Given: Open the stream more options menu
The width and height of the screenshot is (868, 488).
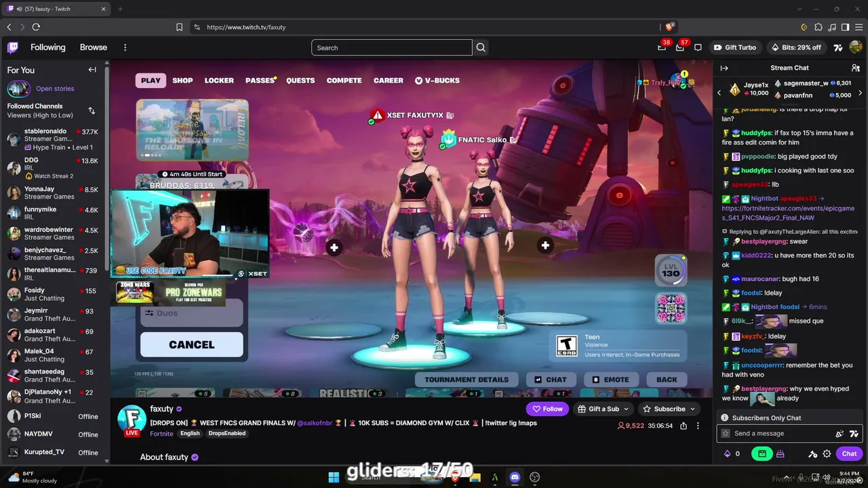Looking at the screenshot, I should 698,426.
